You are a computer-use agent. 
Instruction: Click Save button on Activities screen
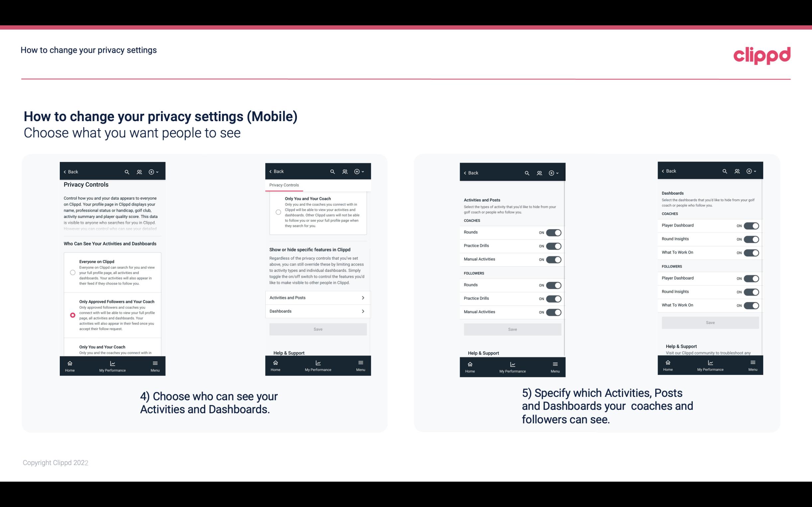click(511, 328)
